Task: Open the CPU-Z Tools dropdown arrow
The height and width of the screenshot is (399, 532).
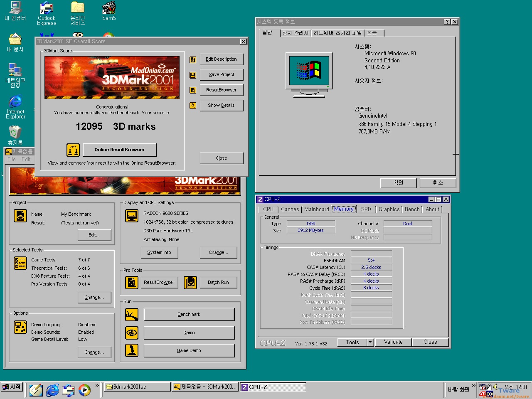Action: tap(370, 342)
